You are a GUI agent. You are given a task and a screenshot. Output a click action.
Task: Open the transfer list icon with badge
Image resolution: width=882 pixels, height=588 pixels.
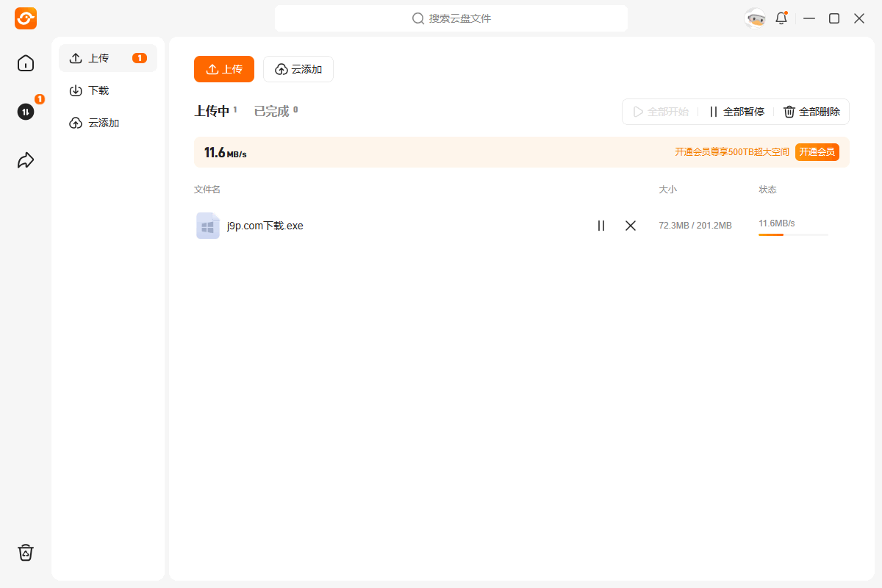click(26, 112)
